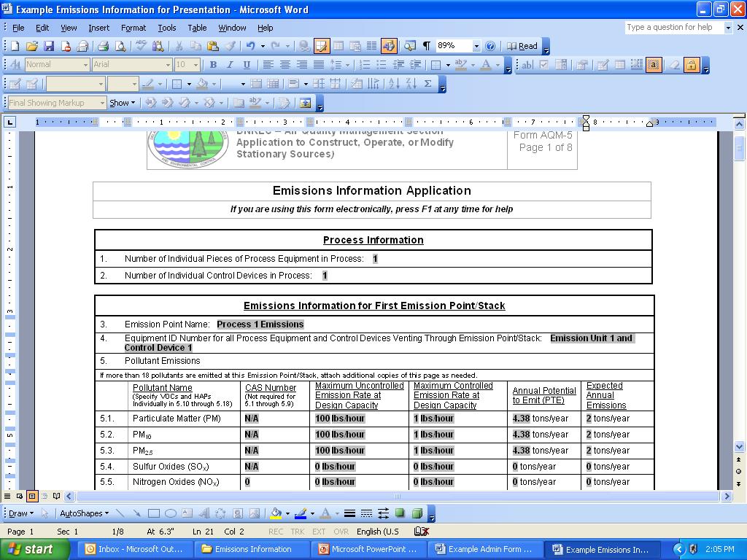Screen dimensions: 747x560
Task: Switch to Reading Layout view button
Action: [x=57, y=496]
